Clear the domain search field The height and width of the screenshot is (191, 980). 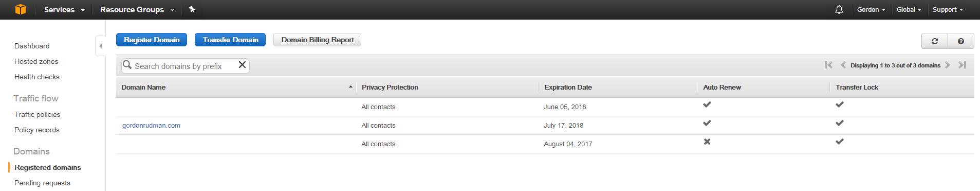point(242,65)
